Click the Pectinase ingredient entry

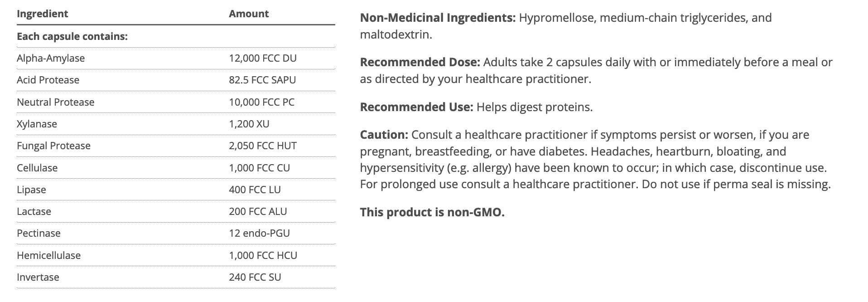coord(39,233)
